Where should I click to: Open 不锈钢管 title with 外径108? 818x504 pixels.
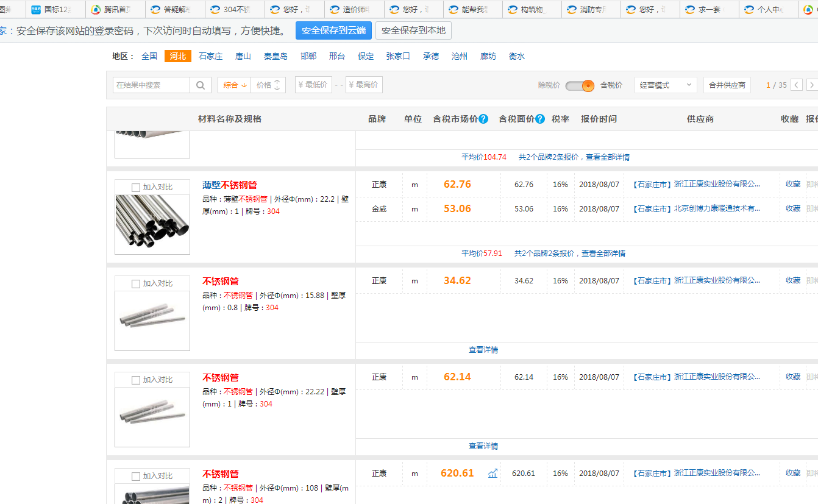[221, 474]
